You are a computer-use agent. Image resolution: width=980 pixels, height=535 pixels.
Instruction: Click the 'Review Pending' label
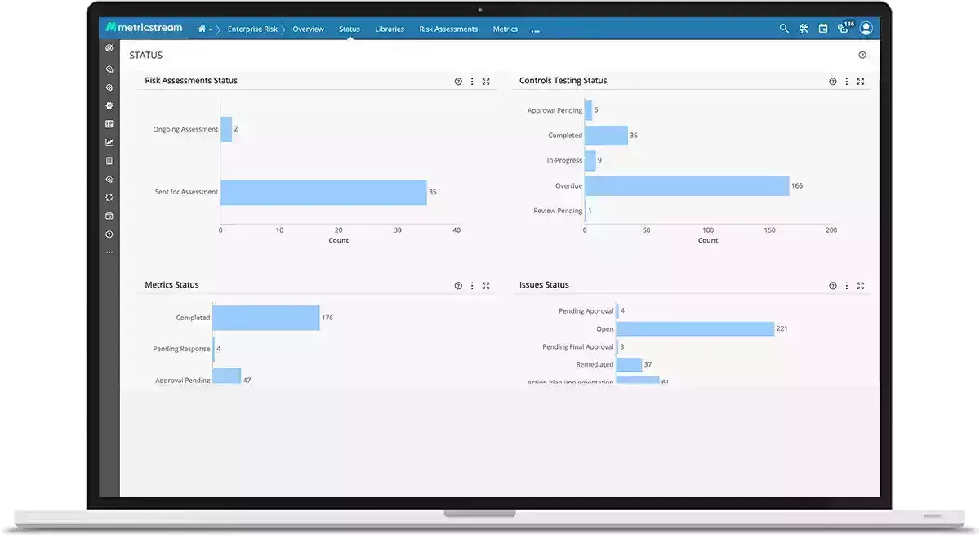(558, 211)
